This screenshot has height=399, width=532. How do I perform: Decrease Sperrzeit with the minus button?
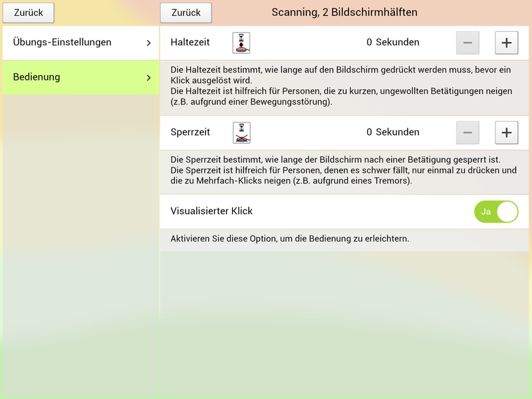point(467,132)
